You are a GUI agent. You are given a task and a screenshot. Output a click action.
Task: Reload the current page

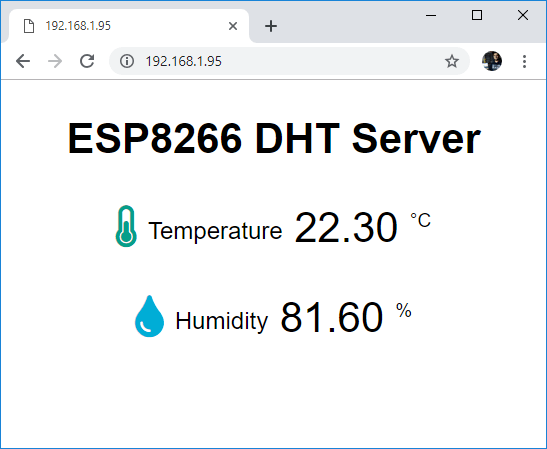tap(87, 61)
